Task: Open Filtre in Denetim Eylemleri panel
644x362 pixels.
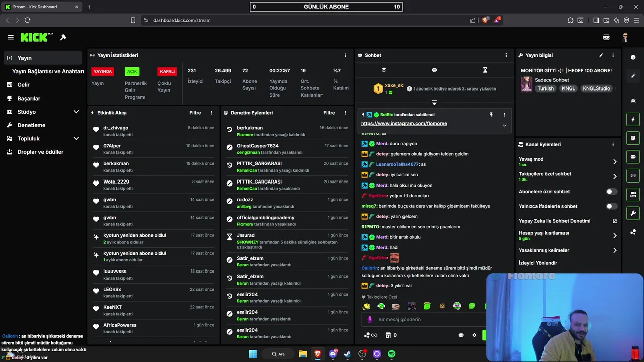Action: click(x=329, y=113)
